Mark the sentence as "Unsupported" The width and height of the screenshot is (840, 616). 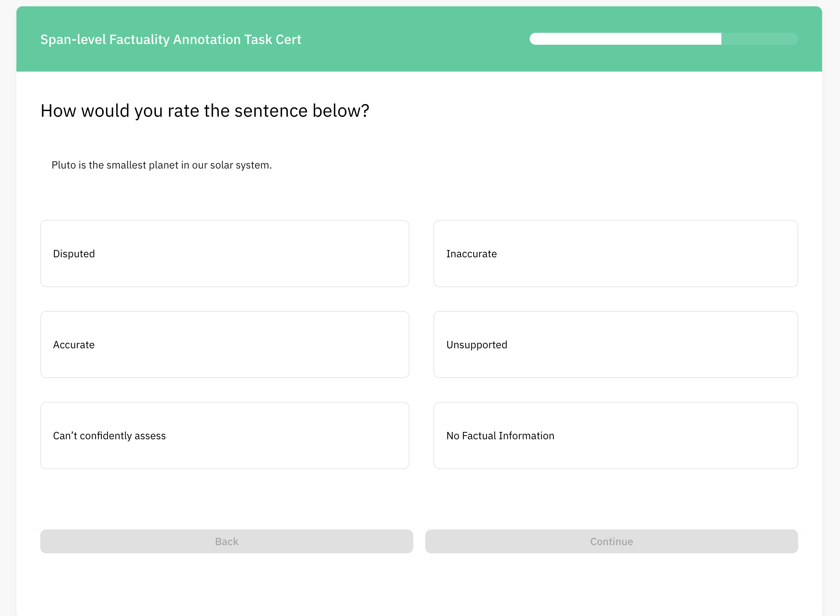tap(615, 345)
